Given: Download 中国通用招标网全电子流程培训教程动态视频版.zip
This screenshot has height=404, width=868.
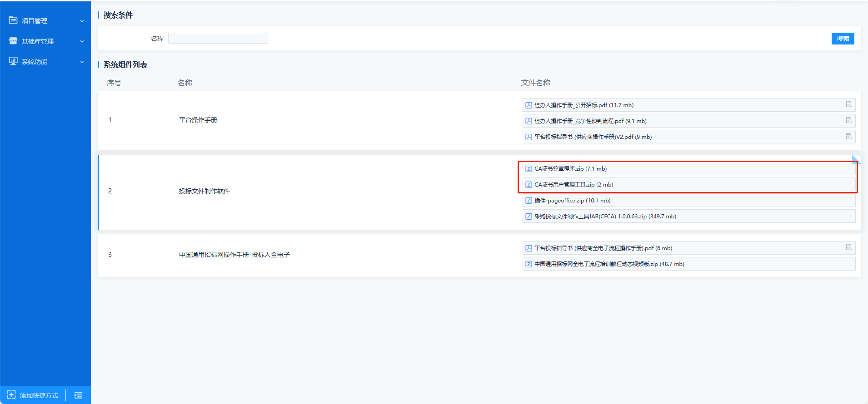Looking at the screenshot, I should (x=609, y=264).
